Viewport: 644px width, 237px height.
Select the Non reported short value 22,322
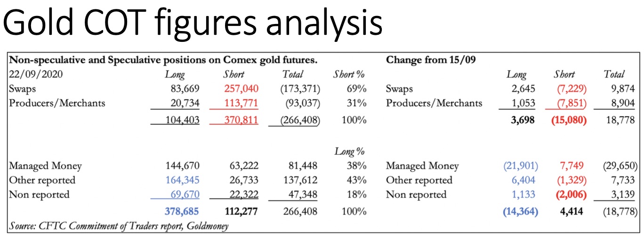pyautogui.click(x=244, y=195)
